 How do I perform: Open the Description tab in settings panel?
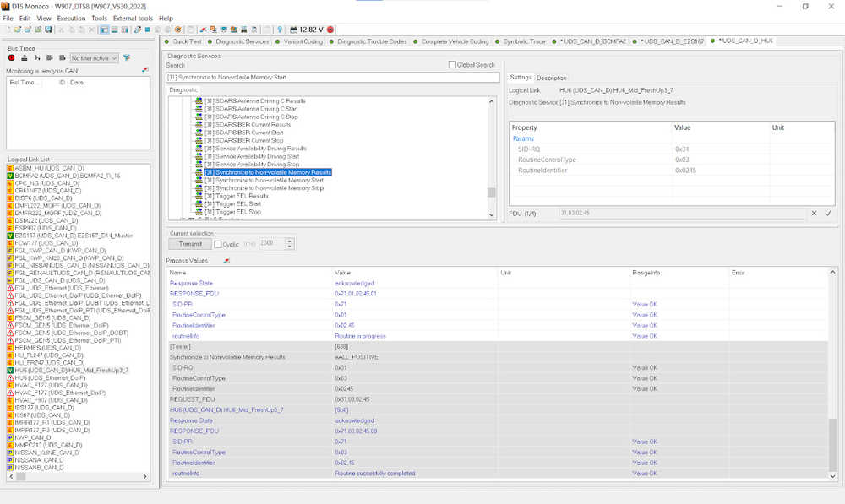tap(551, 78)
